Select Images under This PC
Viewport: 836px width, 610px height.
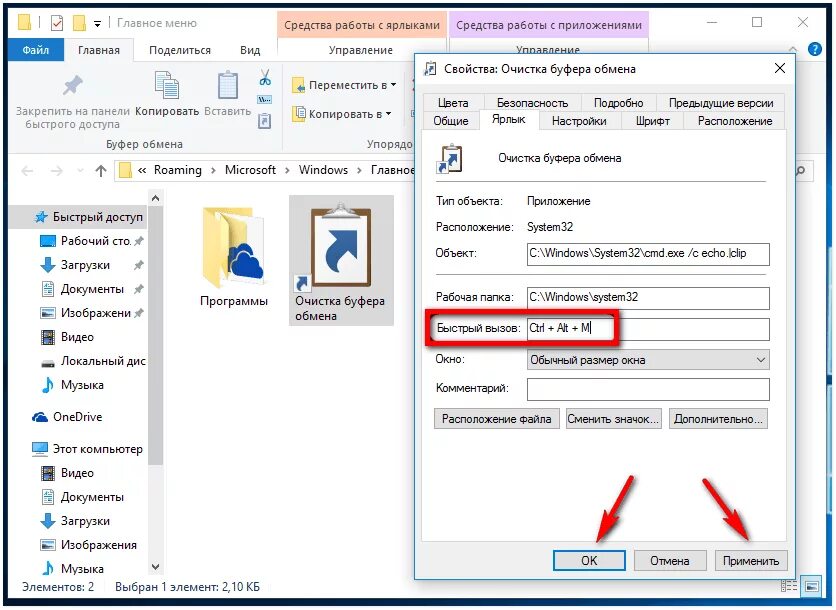pos(89,545)
